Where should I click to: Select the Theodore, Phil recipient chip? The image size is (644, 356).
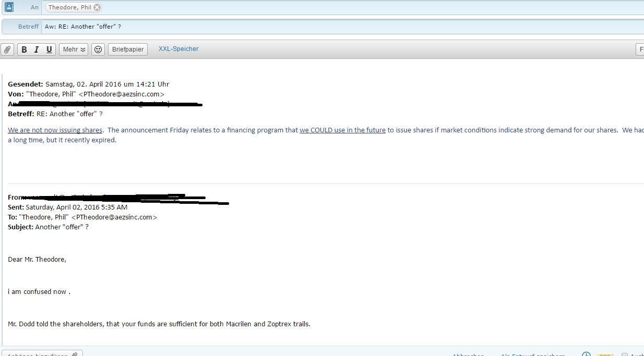click(74, 7)
